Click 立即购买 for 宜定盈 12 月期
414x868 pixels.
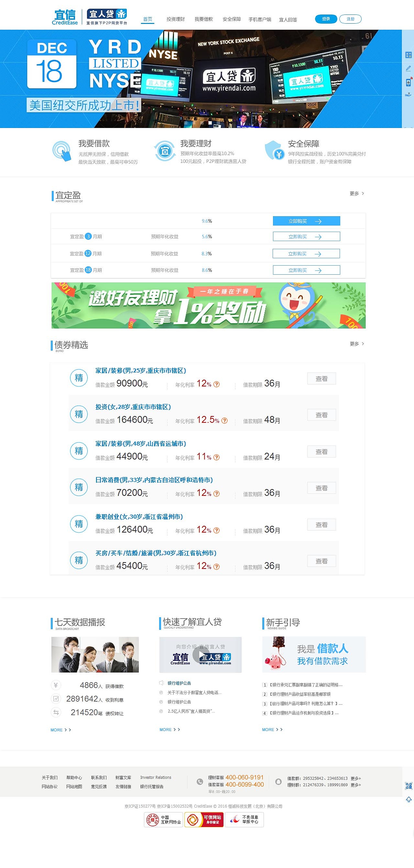306,254
